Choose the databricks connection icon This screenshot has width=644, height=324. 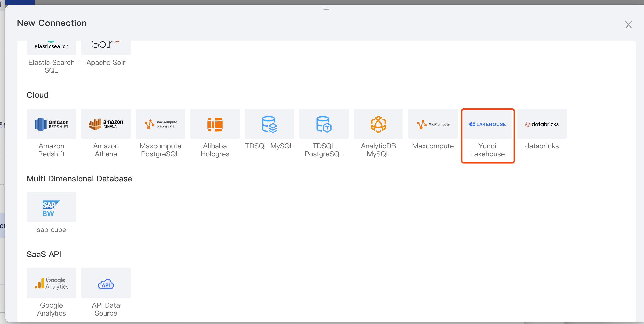click(542, 124)
